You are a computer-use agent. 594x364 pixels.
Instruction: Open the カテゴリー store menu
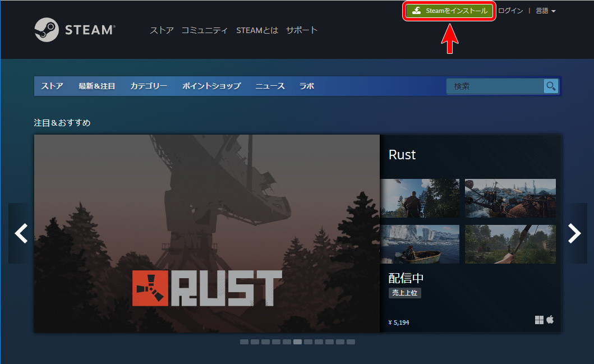pyautogui.click(x=149, y=86)
